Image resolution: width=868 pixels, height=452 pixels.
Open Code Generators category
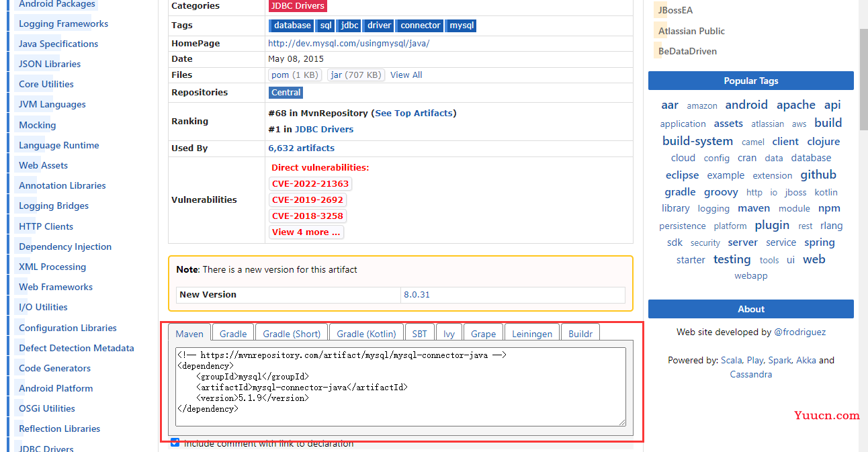coord(55,368)
